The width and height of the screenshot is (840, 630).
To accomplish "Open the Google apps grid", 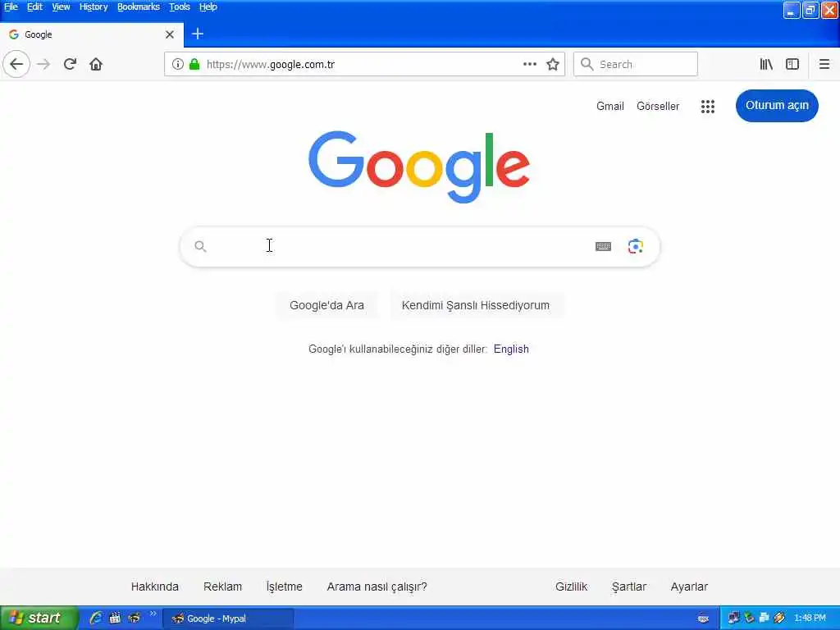I will 708,106.
